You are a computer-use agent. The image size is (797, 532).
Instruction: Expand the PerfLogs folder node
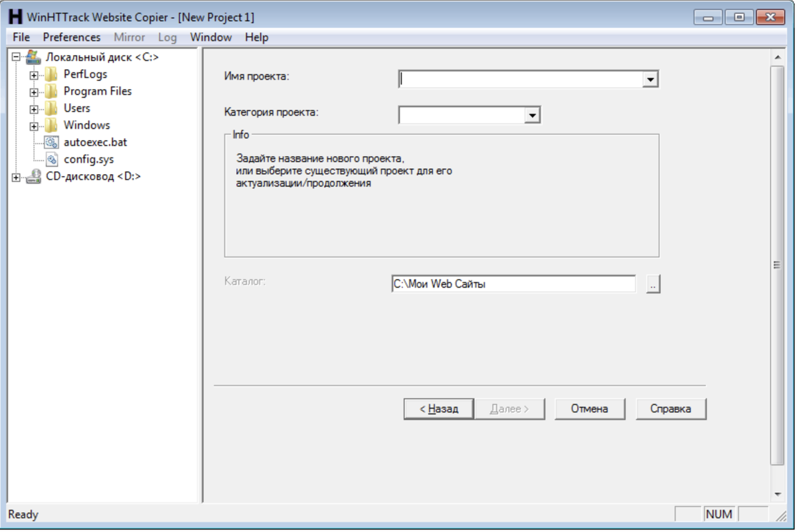[34, 75]
